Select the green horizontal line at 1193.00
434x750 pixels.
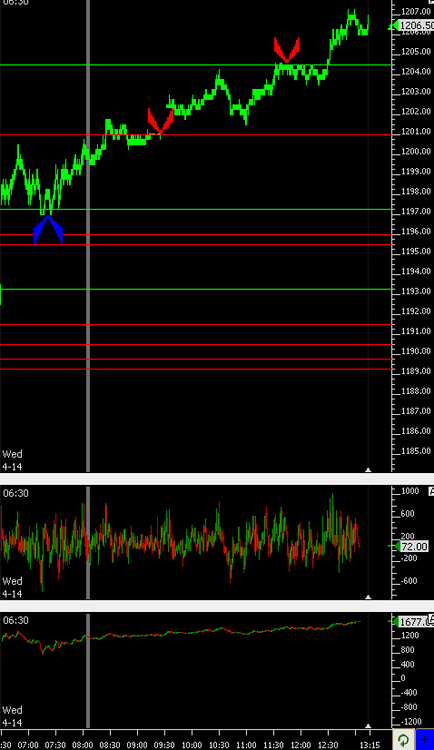coord(196,289)
